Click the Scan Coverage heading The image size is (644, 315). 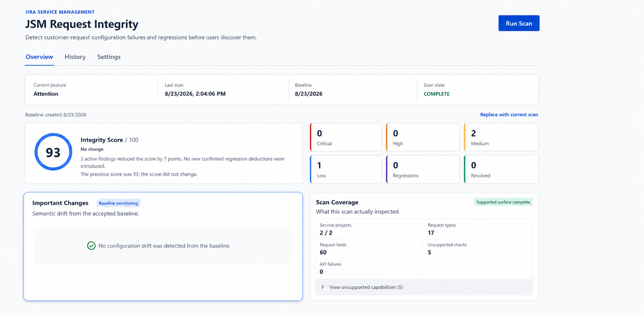(x=337, y=202)
